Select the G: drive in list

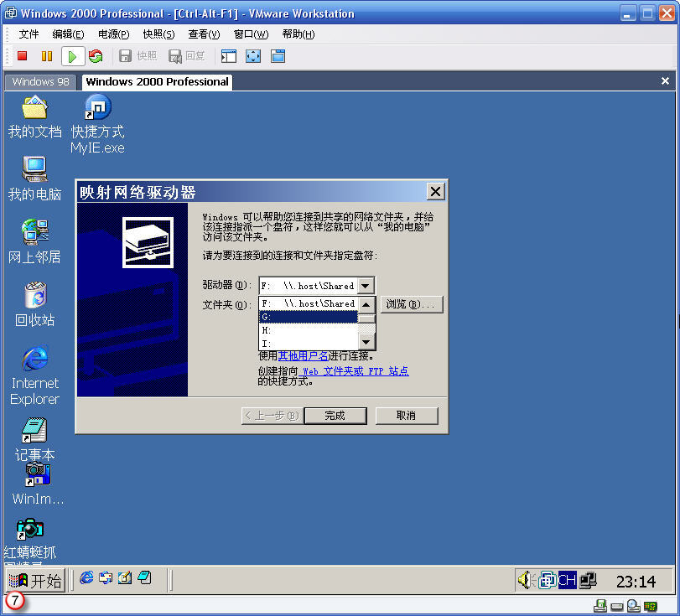[309, 318]
